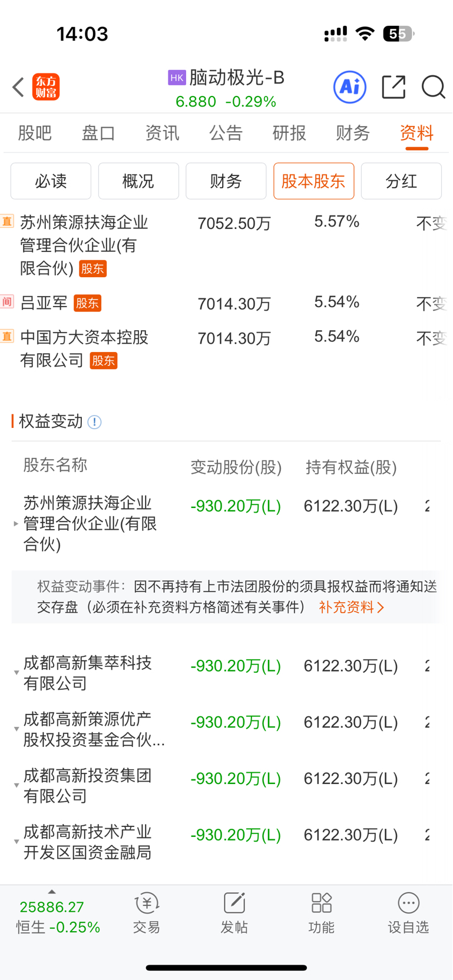Image resolution: width=453 pixels, height=980 pixels.
Task: Tap the 间 badge before 吕亚军
Action: [6, 302]
